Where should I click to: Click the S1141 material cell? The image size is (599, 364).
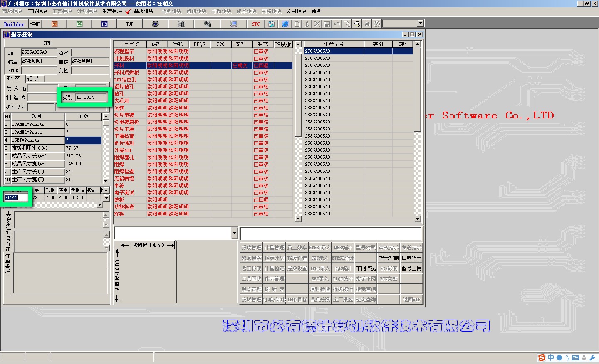16,197
